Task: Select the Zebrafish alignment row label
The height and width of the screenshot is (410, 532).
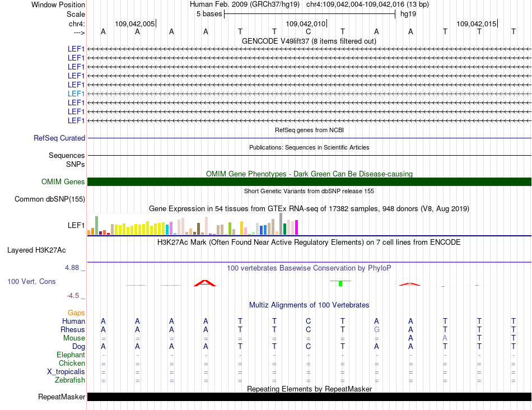Action: [70, 380]
